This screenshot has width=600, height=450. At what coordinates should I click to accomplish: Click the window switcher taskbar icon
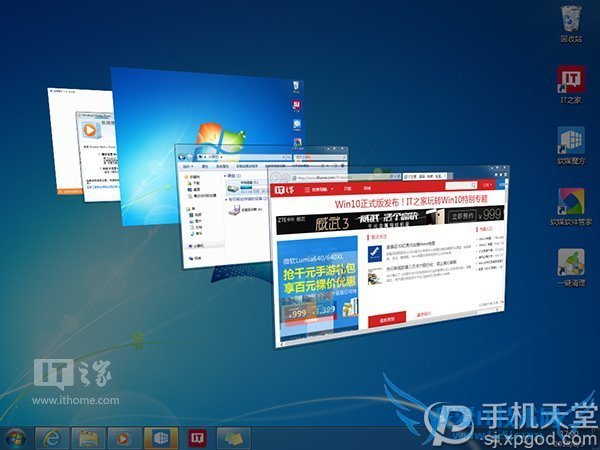click(x=234, y=439)
